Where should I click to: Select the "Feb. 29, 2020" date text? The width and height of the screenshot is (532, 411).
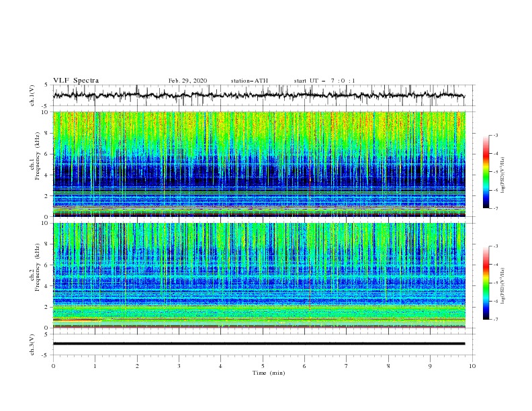(x=187, y=81)
